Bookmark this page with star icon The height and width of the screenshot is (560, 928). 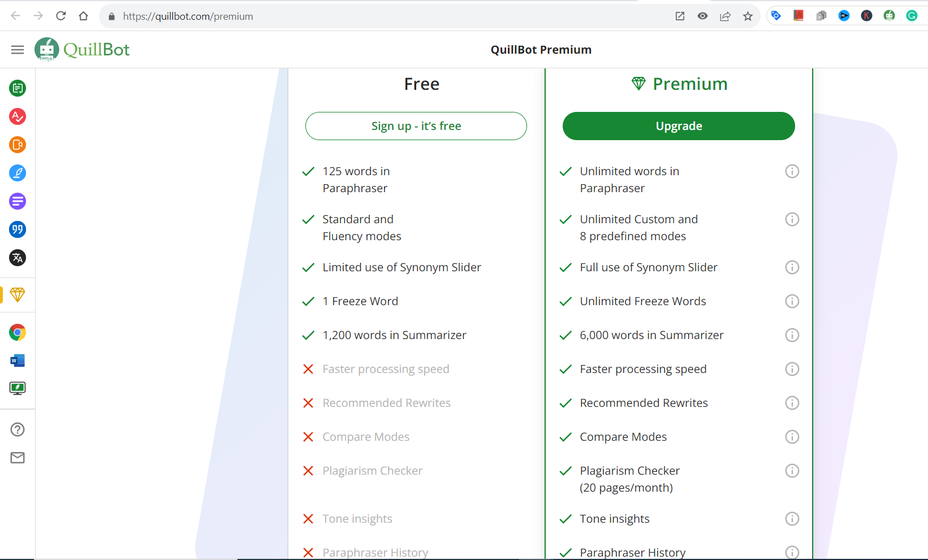tap(748, 16)
